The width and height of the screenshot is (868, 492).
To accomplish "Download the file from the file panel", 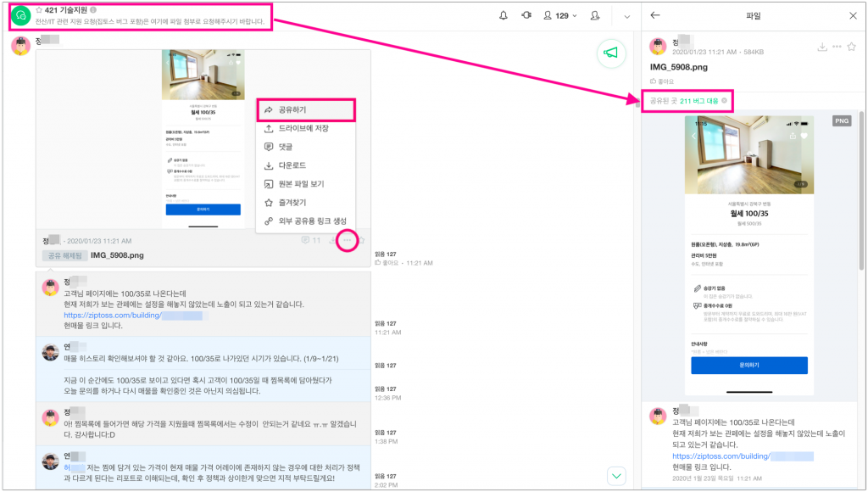I will [821, 47].
